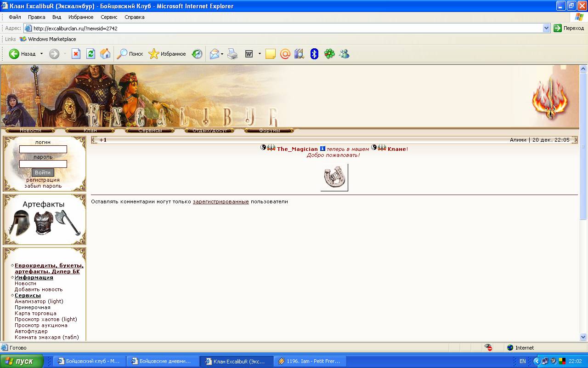Screen dimensions: 588x368
Task: Open the Избранное menu in menu bar
Action: tap(81, 17)
